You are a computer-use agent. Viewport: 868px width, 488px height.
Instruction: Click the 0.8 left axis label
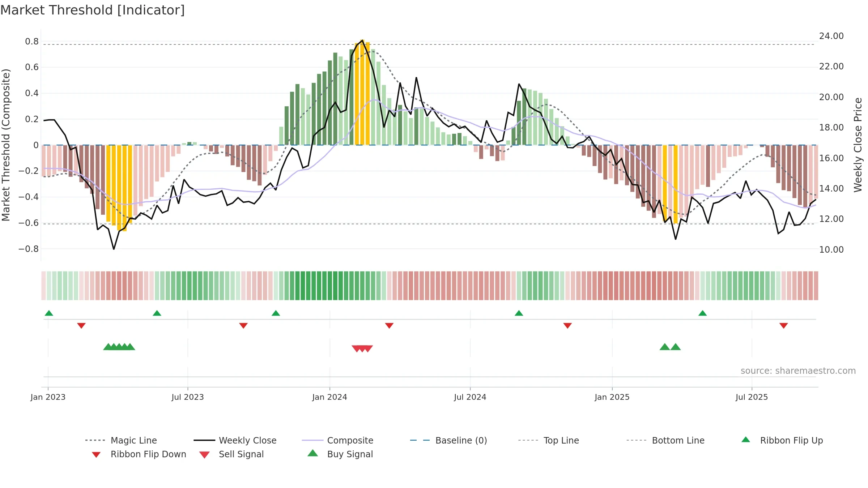point(32,42)
